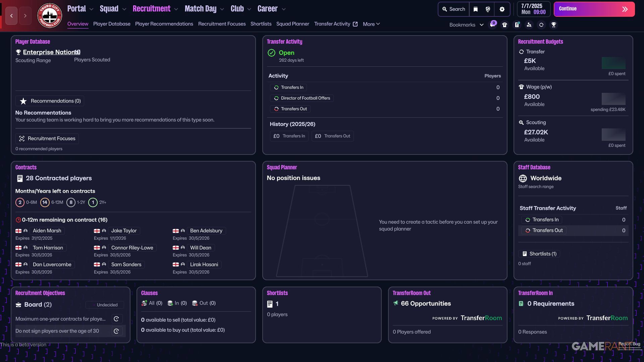This screenshot has width=644, height=362.
Task: Revise the no players over 30 objective
Action: click(116, 331)
